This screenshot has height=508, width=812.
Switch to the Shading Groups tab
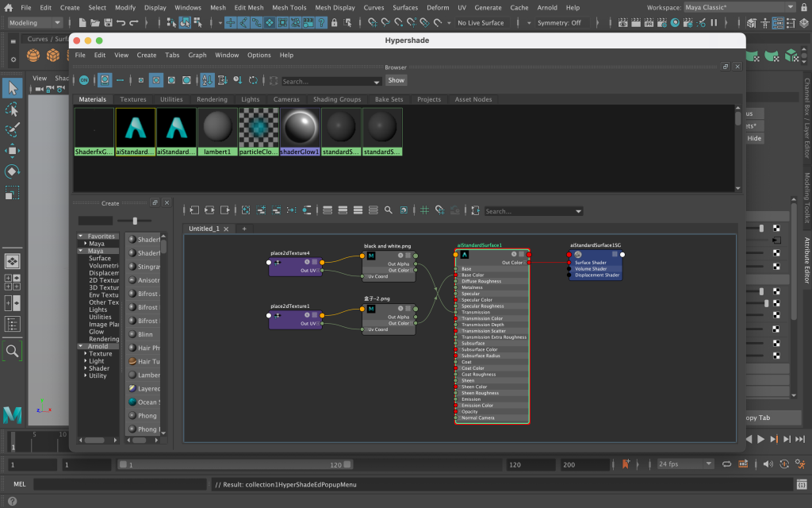337,99
